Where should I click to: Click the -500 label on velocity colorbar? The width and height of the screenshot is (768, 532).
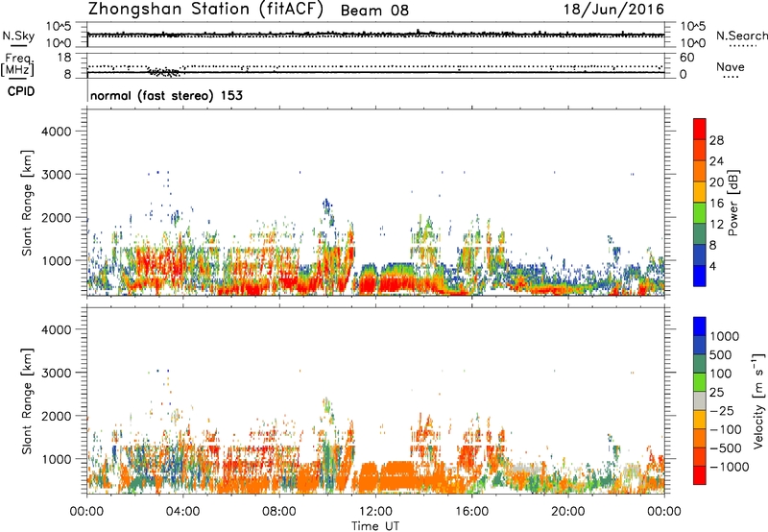tap(725, 448)
